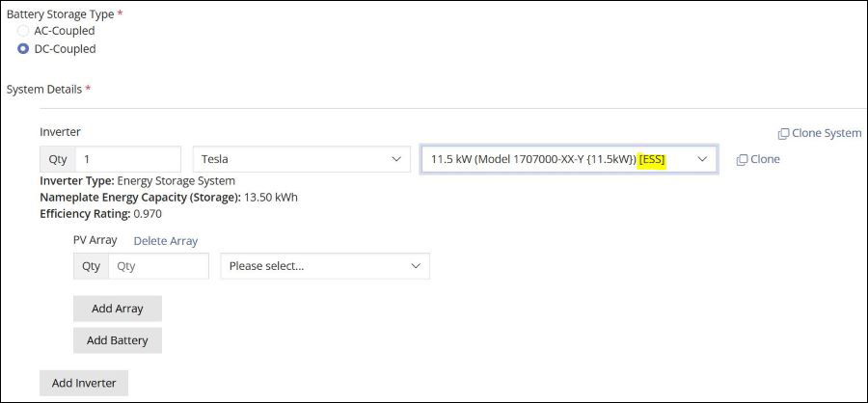Viewport: 868px width, 403px height.
Task: Open the PV Array 'Please select...' dropdown
Action: [324, 266]
